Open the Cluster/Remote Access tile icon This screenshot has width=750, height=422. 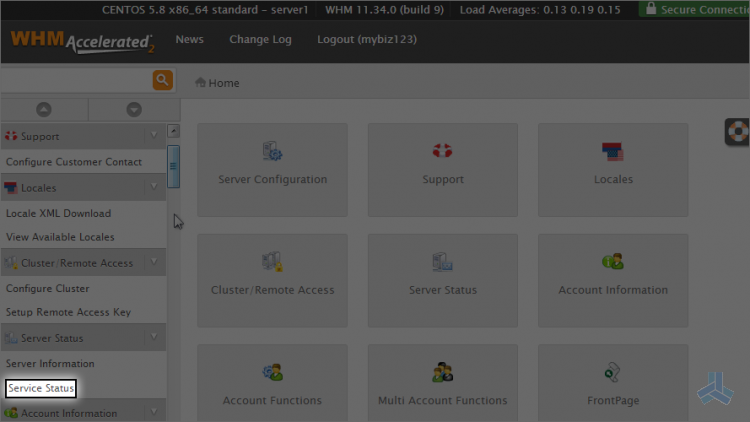click(272, 262)
